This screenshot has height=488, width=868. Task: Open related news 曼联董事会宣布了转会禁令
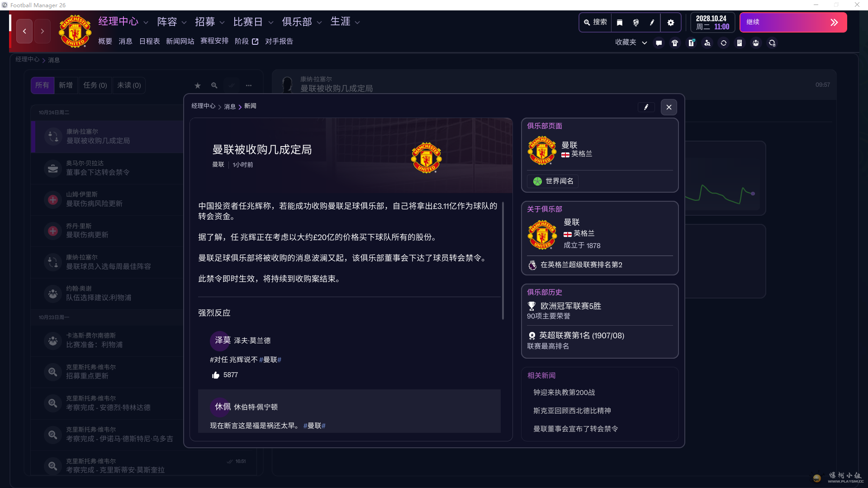[x=575, y=429]
